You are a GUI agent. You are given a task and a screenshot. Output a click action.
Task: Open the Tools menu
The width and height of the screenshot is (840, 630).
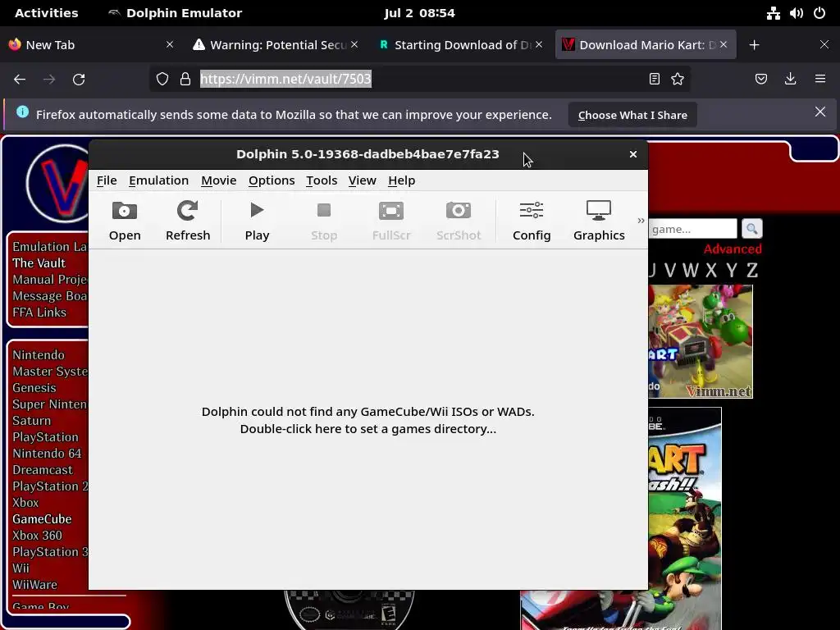322,180
